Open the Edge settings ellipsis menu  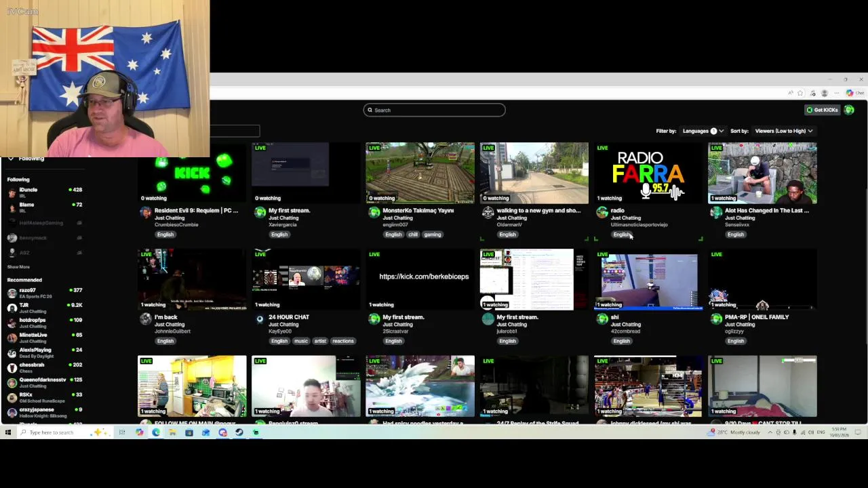tap(837, 93)
